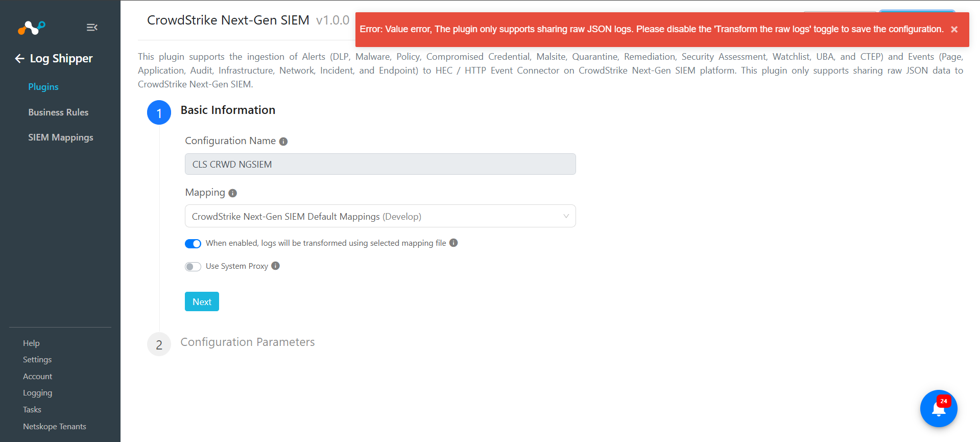Click the Configuration Name info icon

(x=283, y=142)
